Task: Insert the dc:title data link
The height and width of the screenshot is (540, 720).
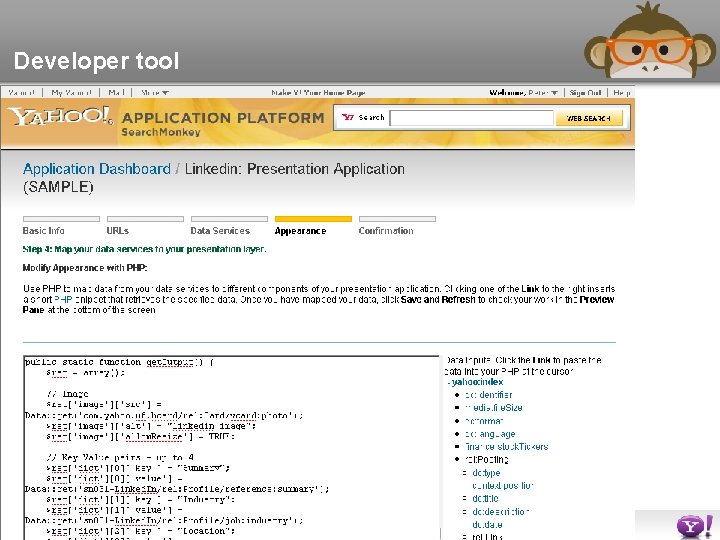Action: 485,498
